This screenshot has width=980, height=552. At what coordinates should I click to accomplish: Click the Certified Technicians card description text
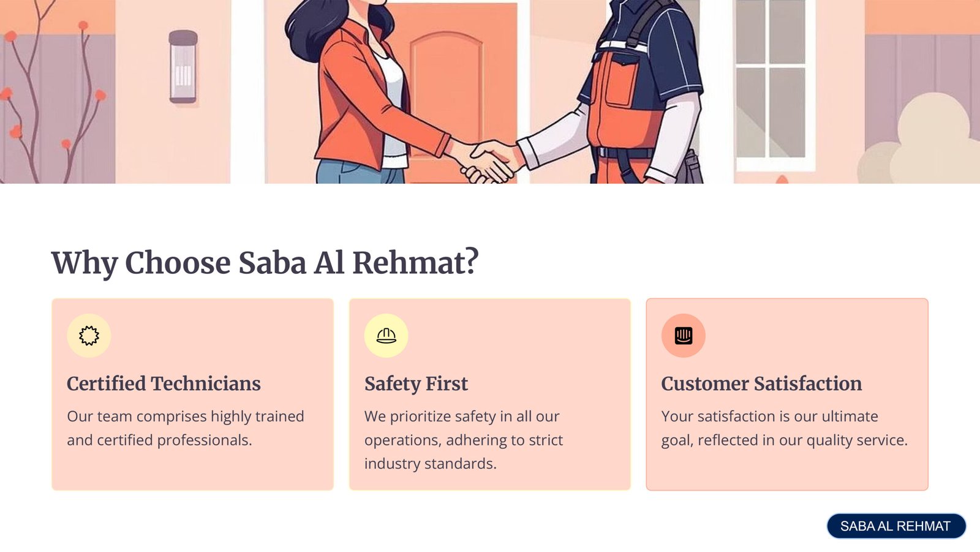click(186, 428)
